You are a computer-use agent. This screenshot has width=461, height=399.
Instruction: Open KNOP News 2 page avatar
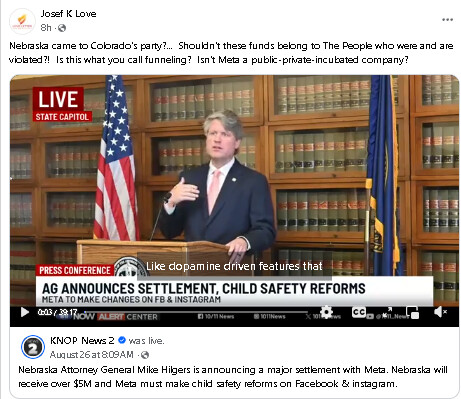click(33, 347)
